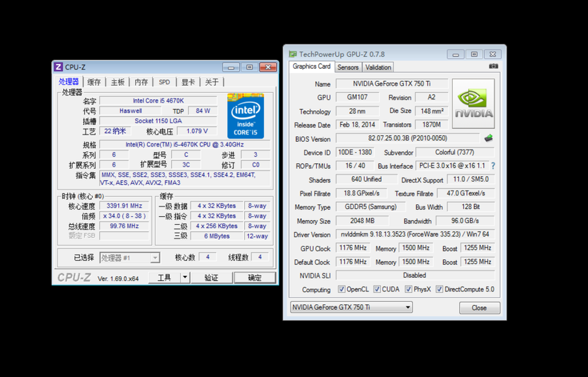Click the GPU-Z screenshot camera icon
This screenshot has height=377, width=588.
point(493,66)
